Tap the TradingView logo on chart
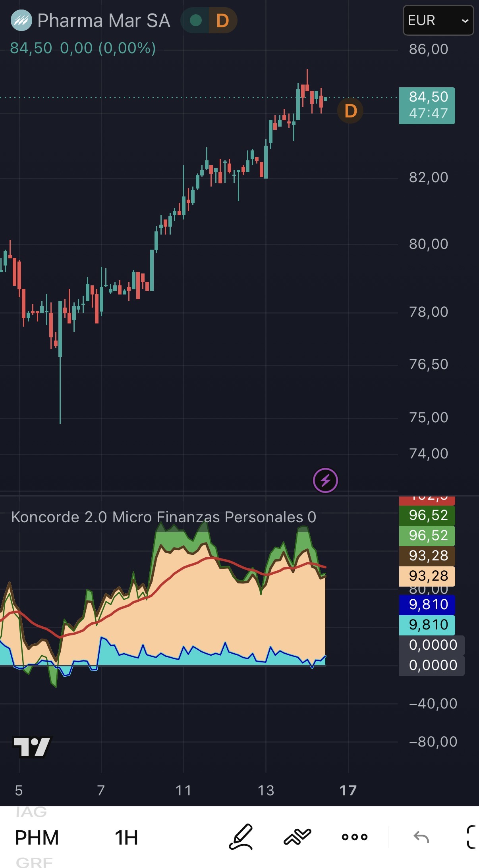 click(x=32, y=747)
